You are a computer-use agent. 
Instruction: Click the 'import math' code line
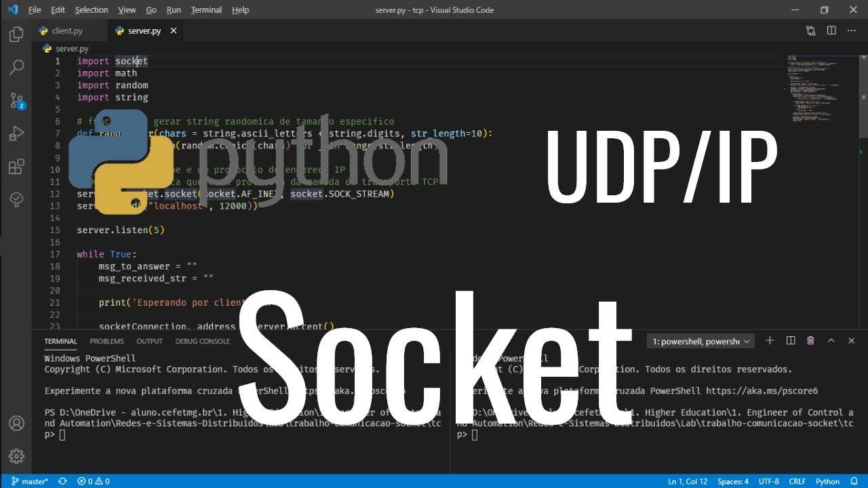click(107, 73)
